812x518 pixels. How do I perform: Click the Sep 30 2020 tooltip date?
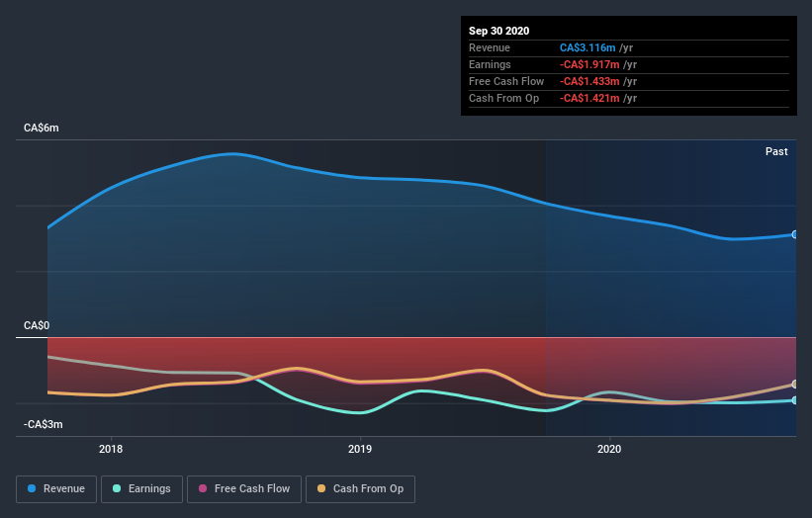(499, 31)
